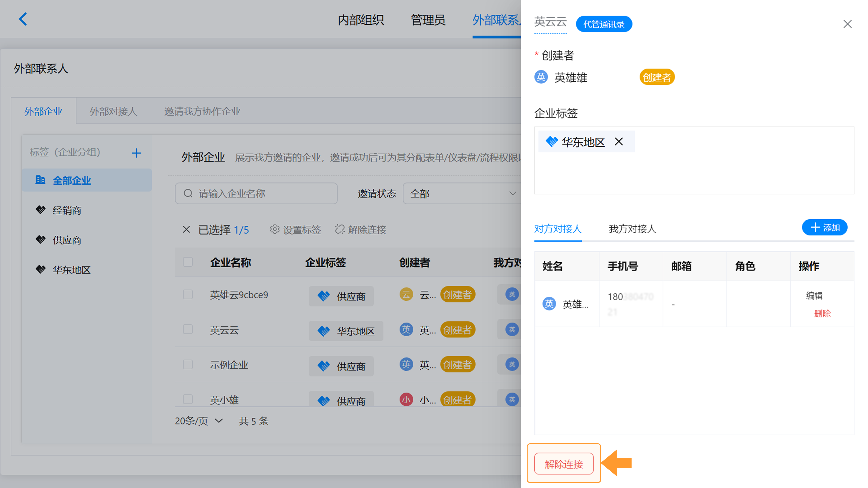Screen dimensions: 868x488
Task: Switch to 我方对接人 tab in panel
Action: point(632,229)
